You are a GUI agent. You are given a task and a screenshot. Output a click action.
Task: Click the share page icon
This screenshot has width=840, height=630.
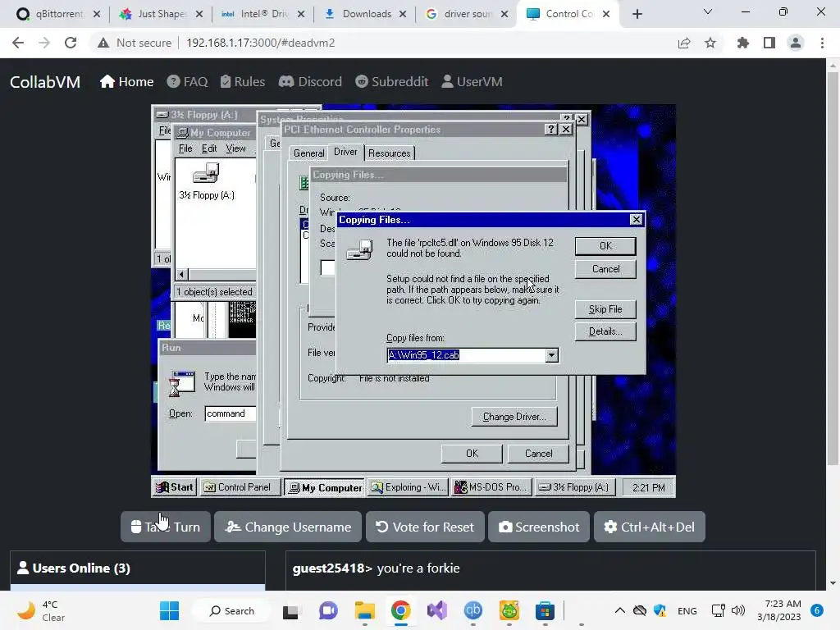pyautogui.click(x=684, y=43)
